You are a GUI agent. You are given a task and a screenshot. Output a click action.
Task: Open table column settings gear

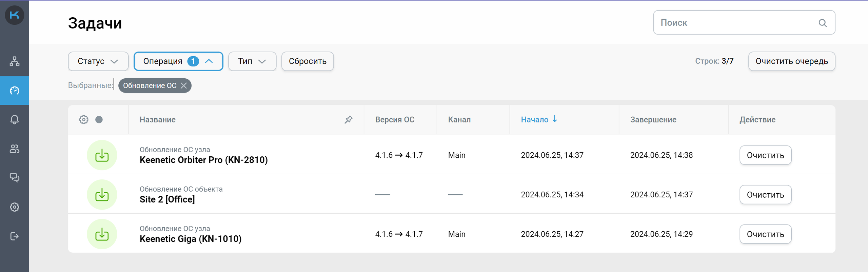84,120
